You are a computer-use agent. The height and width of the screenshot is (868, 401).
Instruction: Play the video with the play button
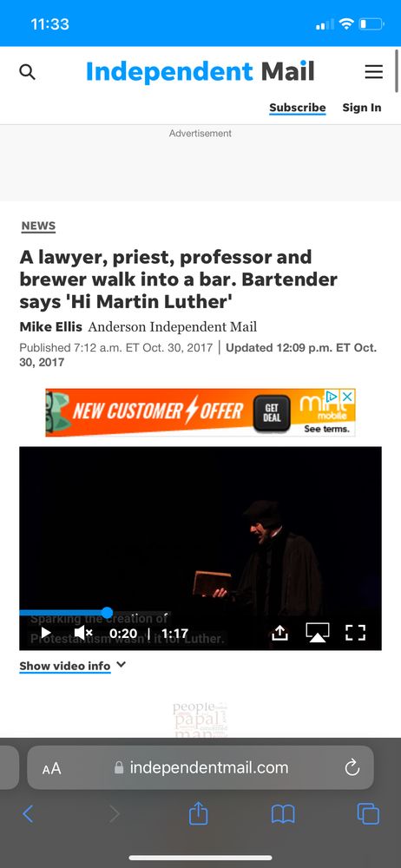click(x=46, y=632)
